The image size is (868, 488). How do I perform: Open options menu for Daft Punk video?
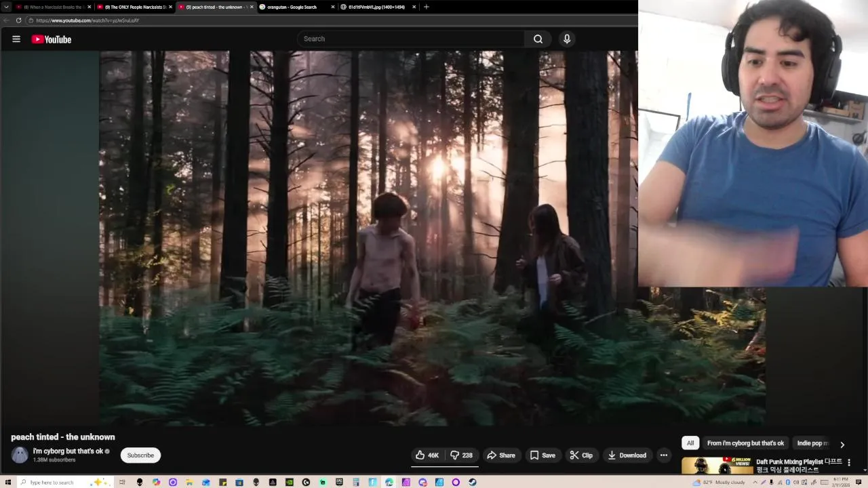coord(849,462)
